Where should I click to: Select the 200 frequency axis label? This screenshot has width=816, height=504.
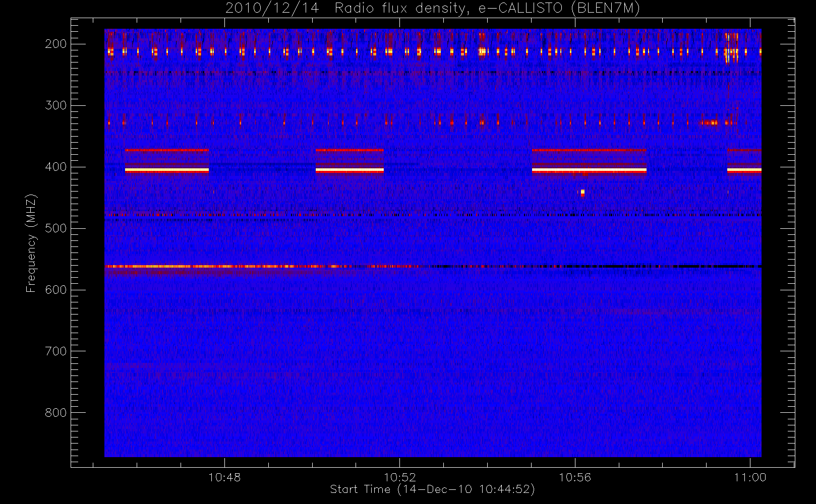pos(55,44)
